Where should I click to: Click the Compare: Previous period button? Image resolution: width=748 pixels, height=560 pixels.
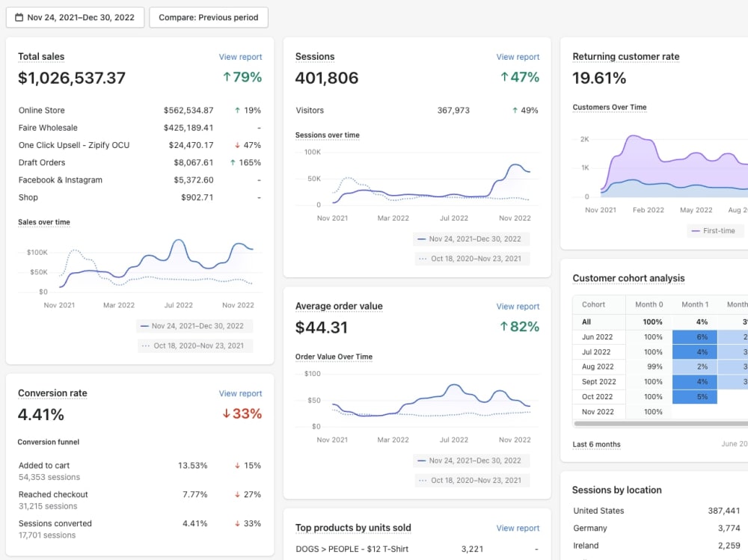(209, 17)
